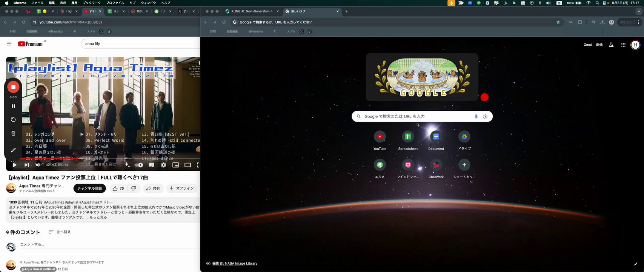Share the video using 共有 button
This screenshot has height=272, width=644.
pos(153,189)
